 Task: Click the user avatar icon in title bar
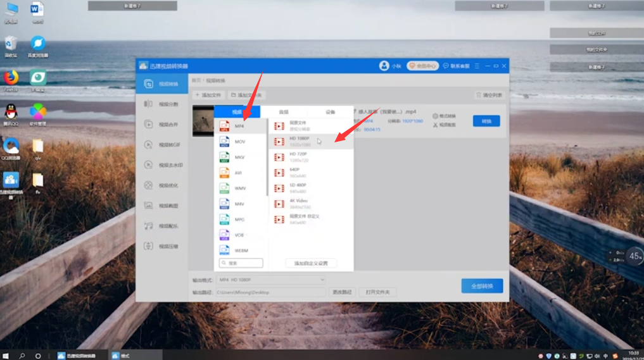[384, 66]
